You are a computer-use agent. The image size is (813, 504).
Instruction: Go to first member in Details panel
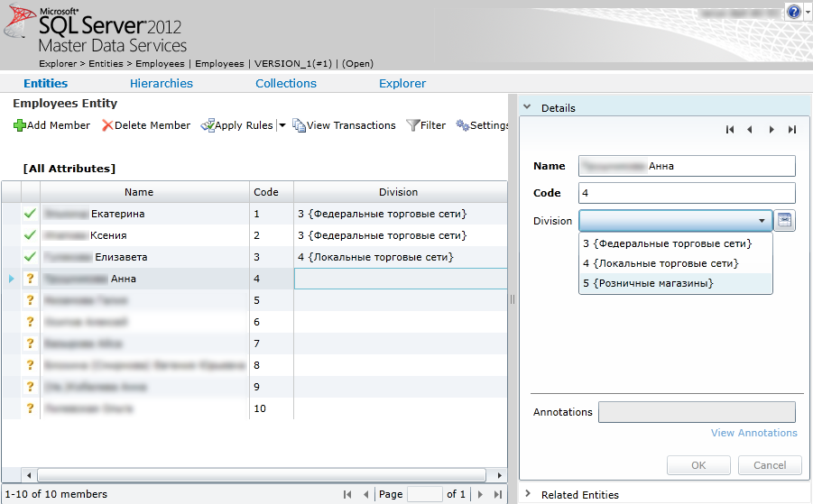[730, 130]
